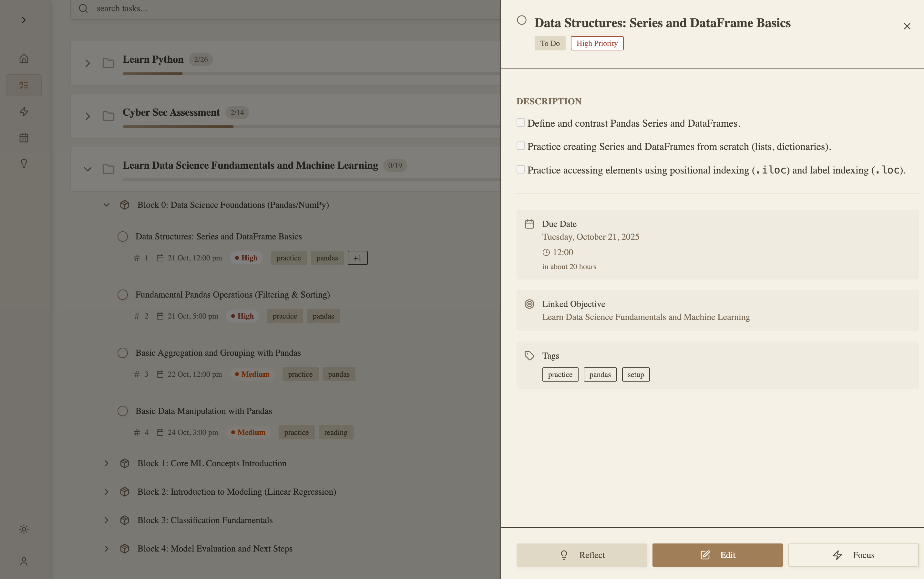Open linked objective 'Learn Data Science Fundamentals' link
Image resolution: width=924 pixels, height=579 pixels.
click(646, 317)
